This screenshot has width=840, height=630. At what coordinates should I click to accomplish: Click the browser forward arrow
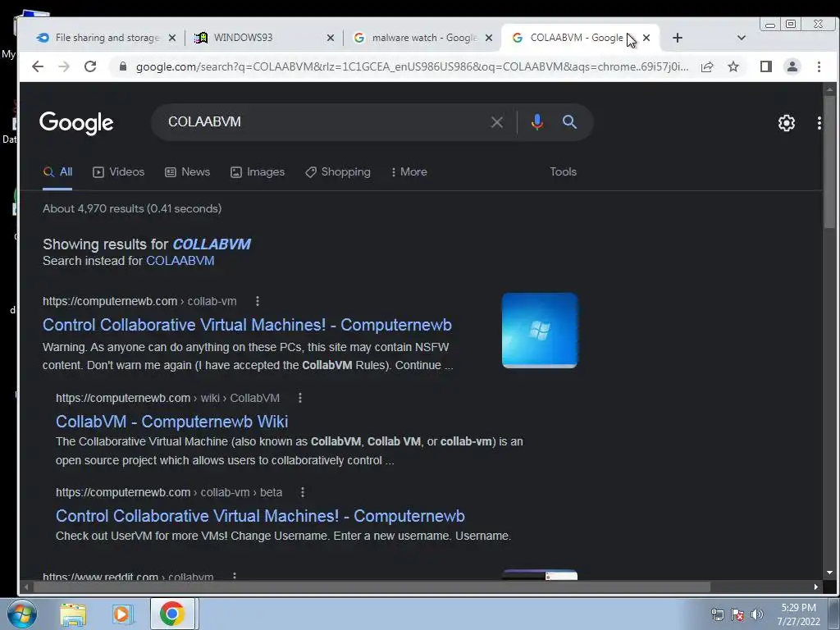tap(64, 66)
